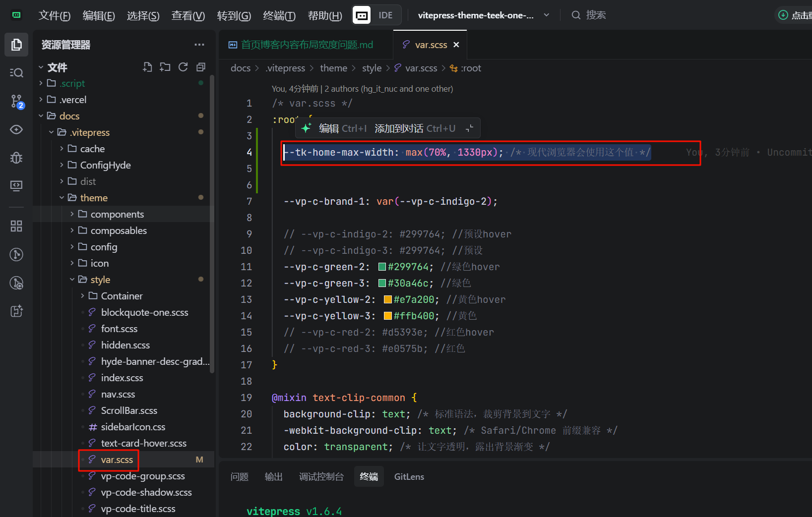Click line number 19 in the gutter
The width and height of the screenshot is (812, 517).
tap(247, 398)
